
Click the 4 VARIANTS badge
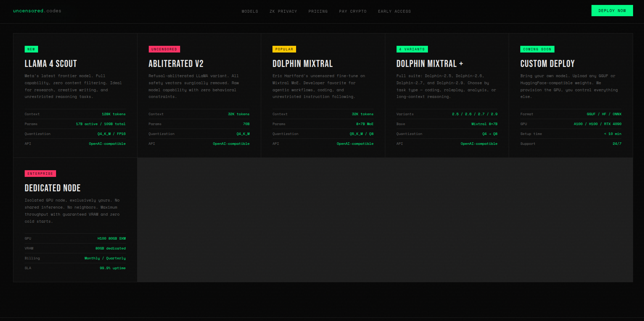tap(412, 49)
